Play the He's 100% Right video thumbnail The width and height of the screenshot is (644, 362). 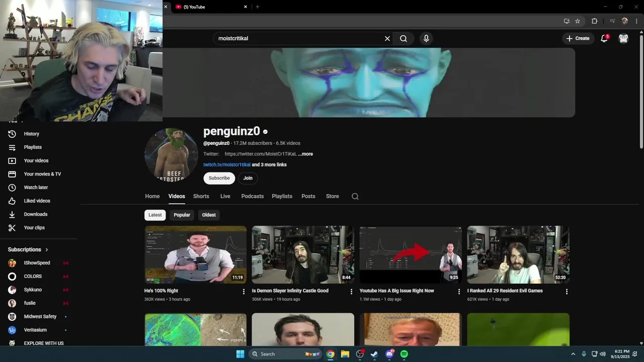click(196, 255)
